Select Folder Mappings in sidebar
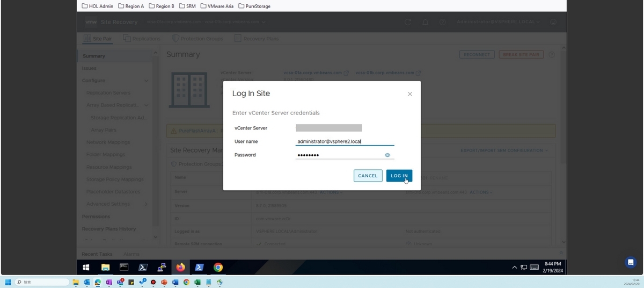This screenshot has width=644, height=288. coord(106,155)
